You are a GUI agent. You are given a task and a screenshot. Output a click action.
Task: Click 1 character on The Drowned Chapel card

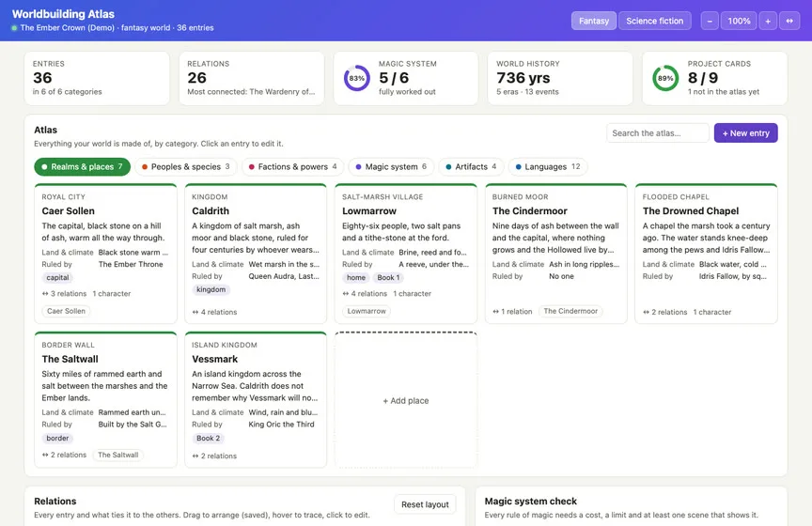point(712,312)
